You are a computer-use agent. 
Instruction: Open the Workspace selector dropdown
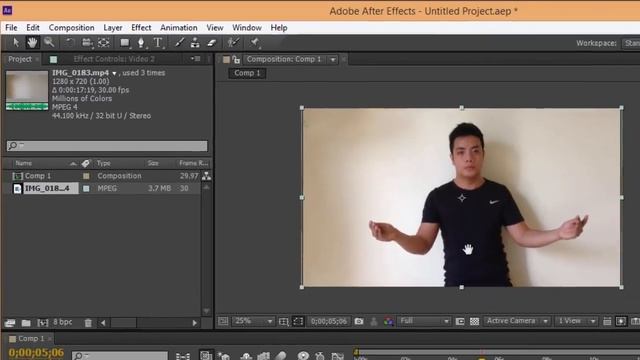631,43
